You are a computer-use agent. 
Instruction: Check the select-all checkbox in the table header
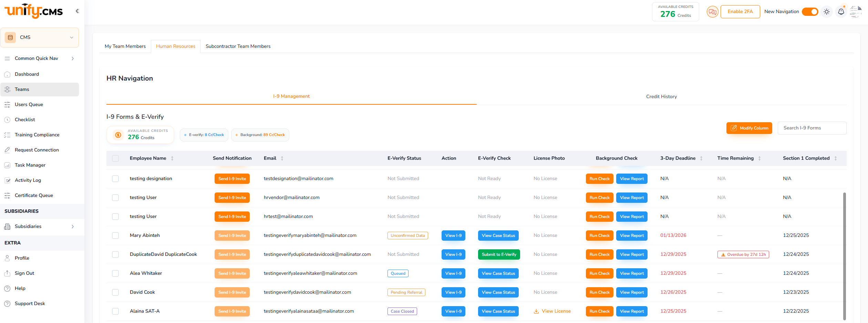click(115, 158)
